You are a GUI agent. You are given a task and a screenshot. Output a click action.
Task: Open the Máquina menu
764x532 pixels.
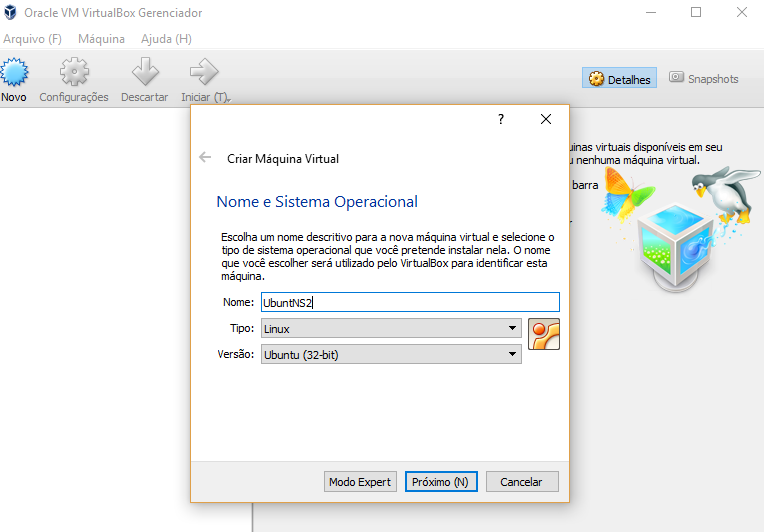tap(101, 39)
